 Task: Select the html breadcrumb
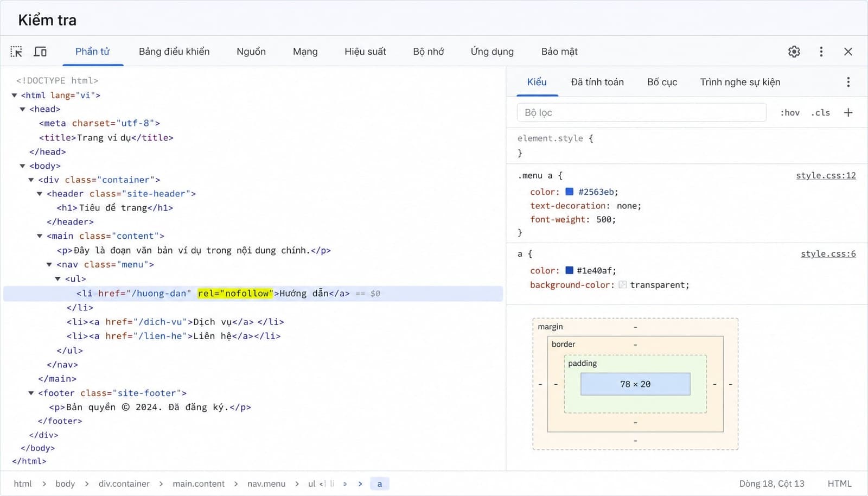[23, 484]
